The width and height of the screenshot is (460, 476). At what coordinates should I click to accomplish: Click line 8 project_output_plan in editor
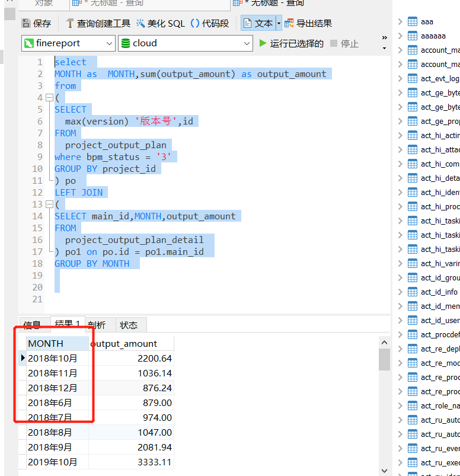(x=116, y=145)
